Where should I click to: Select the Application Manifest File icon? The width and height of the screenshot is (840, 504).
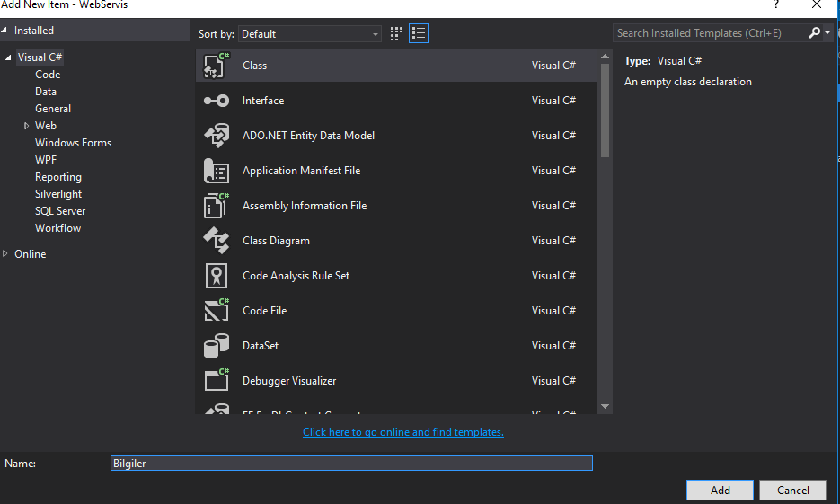(217, 171)
